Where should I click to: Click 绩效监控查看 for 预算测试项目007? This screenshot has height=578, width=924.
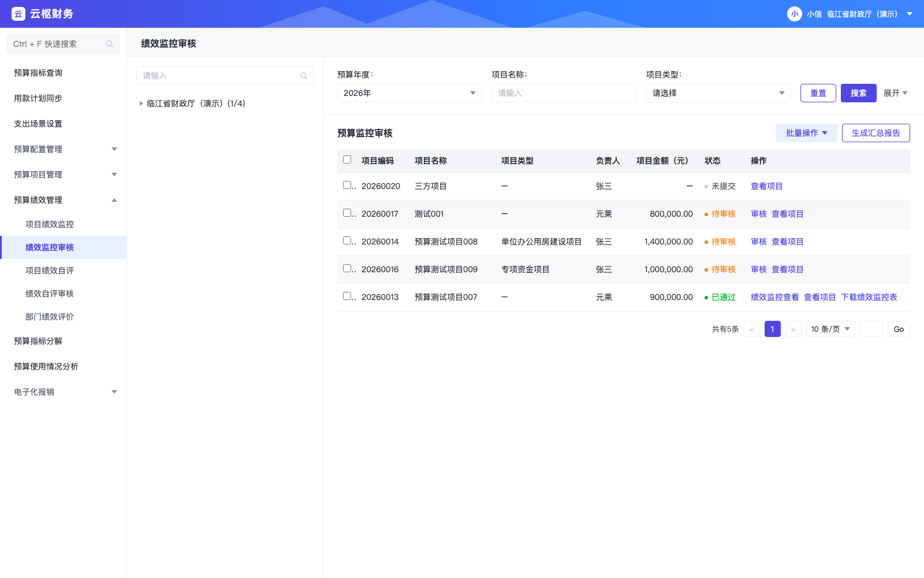(775, 297)
